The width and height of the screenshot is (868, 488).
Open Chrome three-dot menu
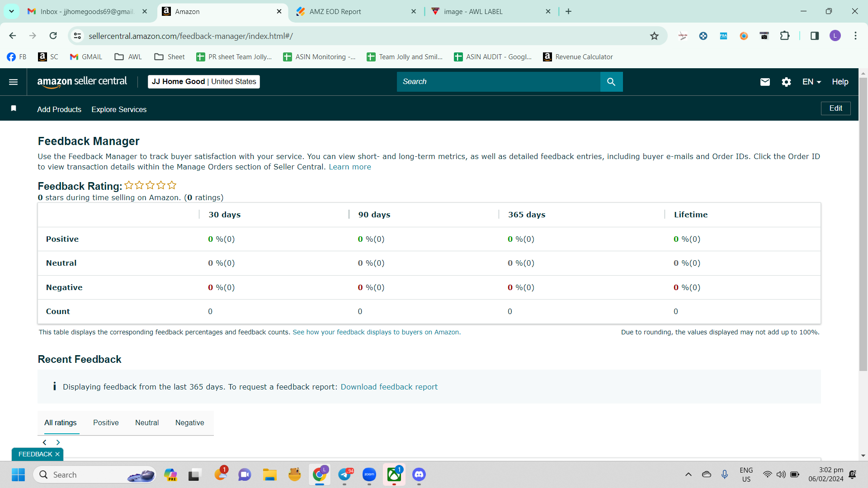pos(855,36)
